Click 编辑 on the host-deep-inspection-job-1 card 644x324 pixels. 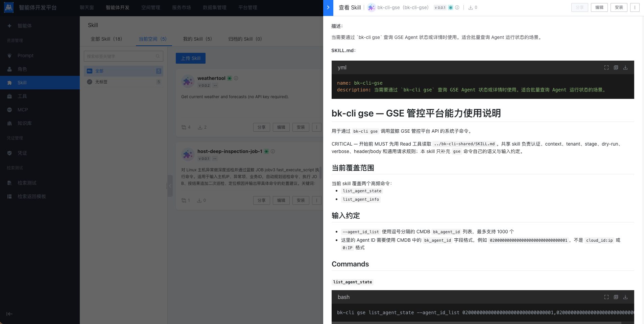tap(281, 200)
